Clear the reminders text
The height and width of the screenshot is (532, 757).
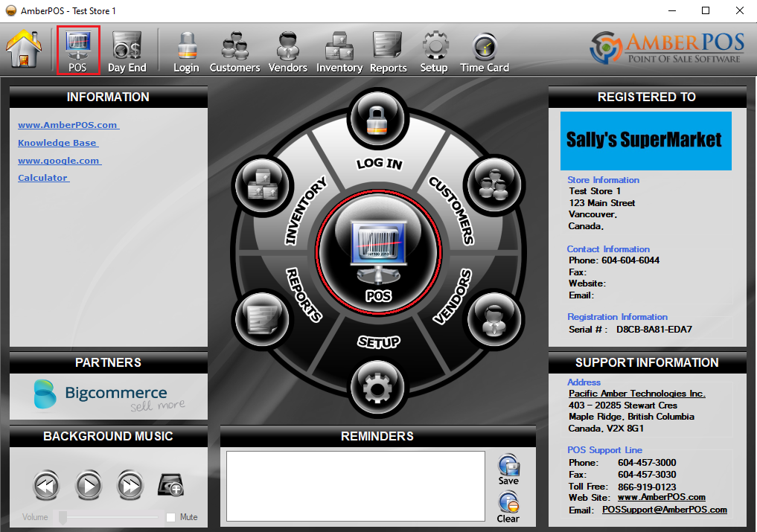pyautogui.click(x=508, y=508)
